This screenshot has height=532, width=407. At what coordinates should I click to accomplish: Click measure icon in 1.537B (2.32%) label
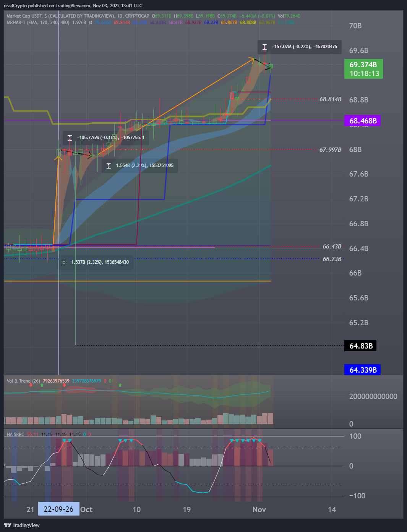64,262
